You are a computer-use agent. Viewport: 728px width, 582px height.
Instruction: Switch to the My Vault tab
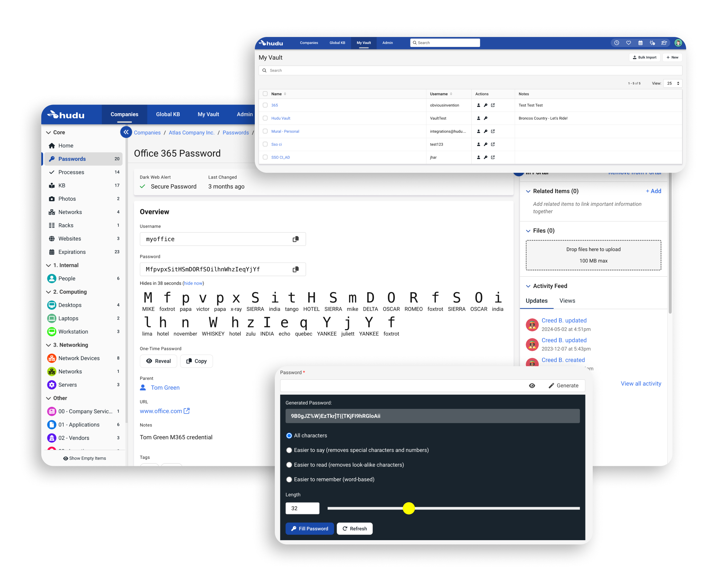(363, 43)
